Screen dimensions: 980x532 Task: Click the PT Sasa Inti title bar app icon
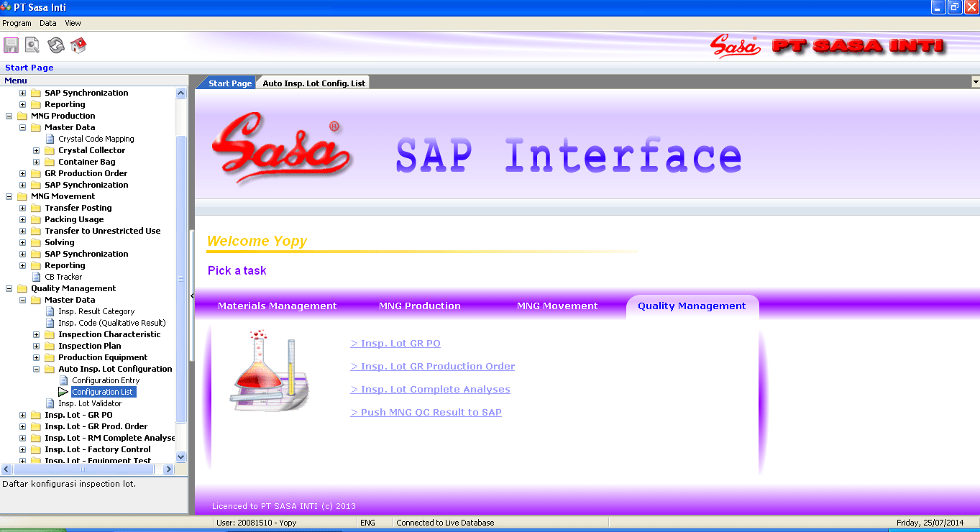(x=6, y=7)
